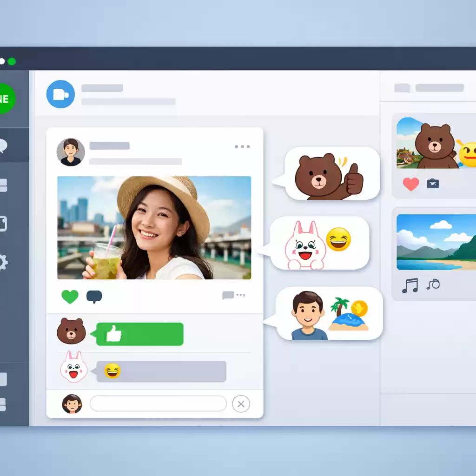The height and width of the screenshot is (476, 476).
Task: Click the white rabbit commenter avatar
Action: click(x=73, y=367)
